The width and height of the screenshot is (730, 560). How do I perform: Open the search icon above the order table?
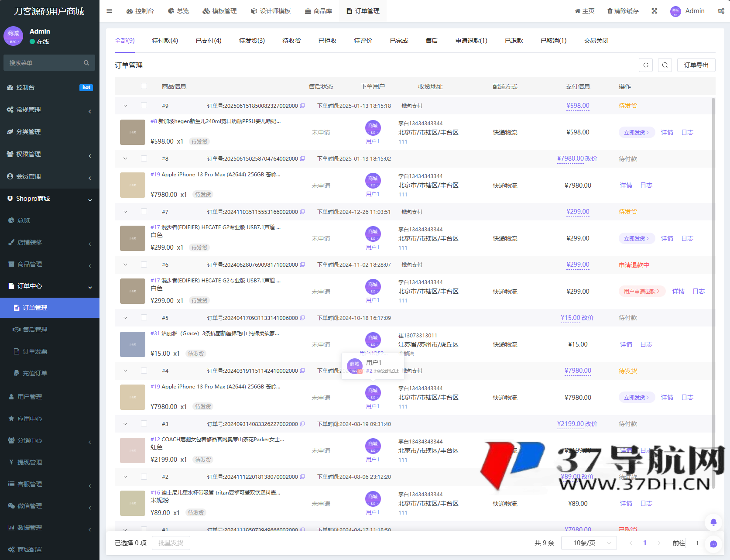coord(665,65)
